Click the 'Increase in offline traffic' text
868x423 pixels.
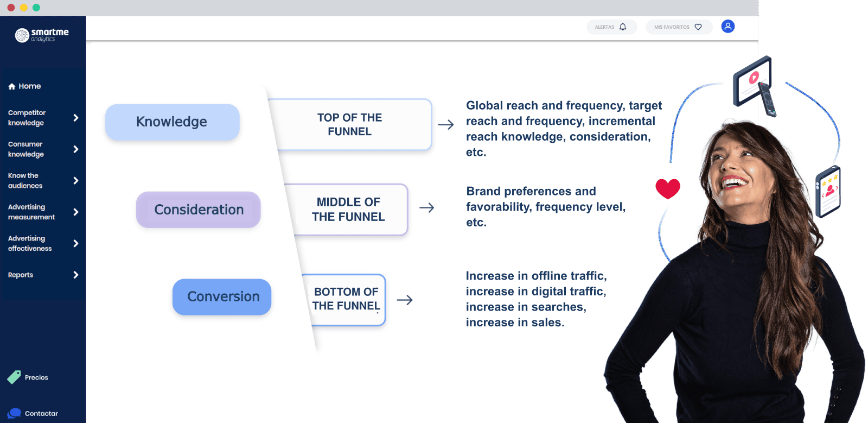point(536,299)
